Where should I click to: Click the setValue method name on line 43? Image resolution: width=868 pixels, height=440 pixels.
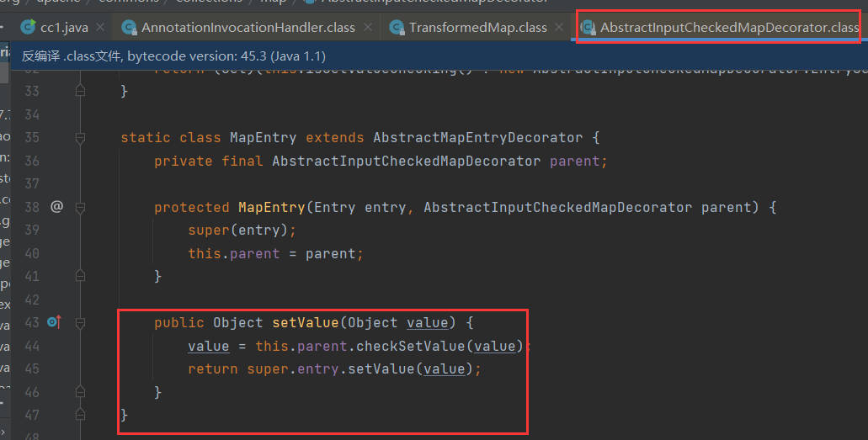[305, 323]
